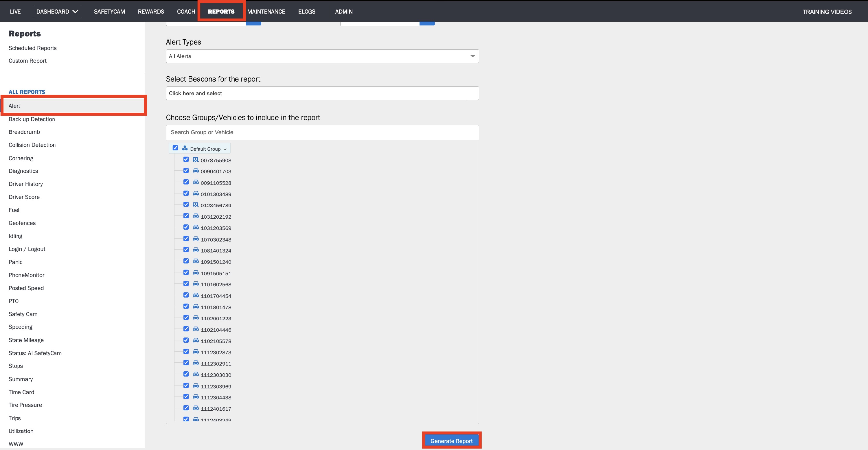Image resolution: width=868 pixels, height=450 pixels.
Task: Click the Search Group or Vehicle field
Action: 322,132
